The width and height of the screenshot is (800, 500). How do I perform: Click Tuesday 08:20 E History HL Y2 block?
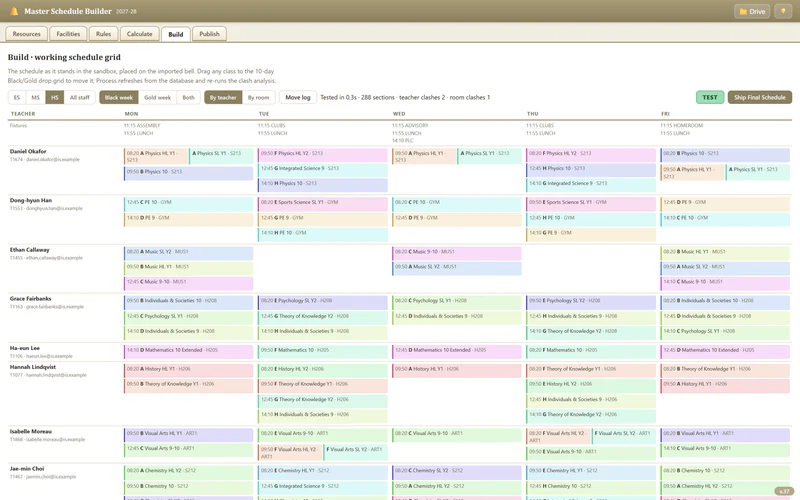[x=322, y=370]
